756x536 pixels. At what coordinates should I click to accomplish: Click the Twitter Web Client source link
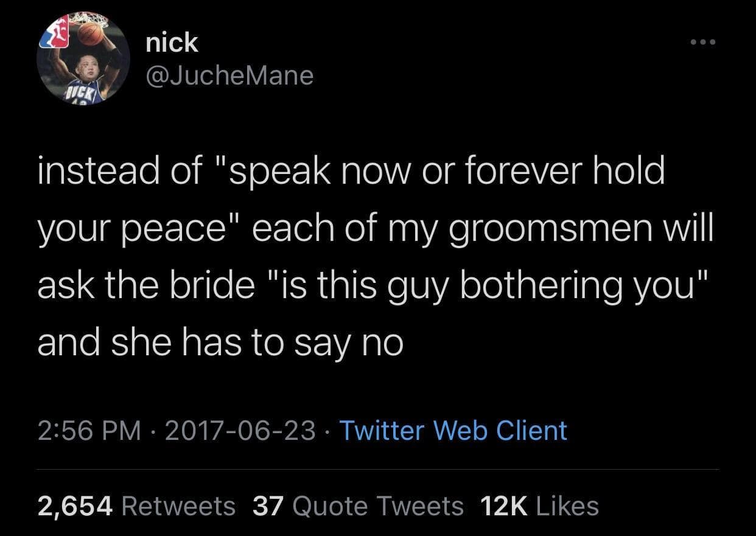(453, 430)
